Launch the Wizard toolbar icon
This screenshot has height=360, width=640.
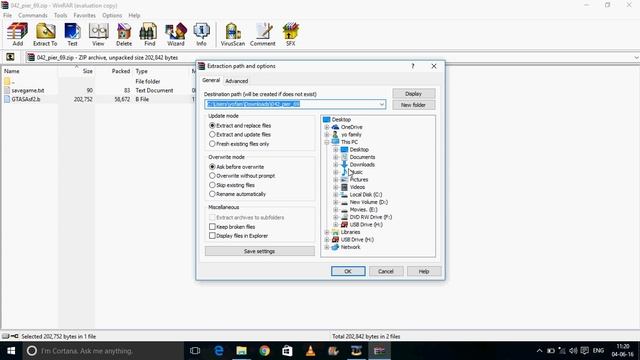(176, 34)
